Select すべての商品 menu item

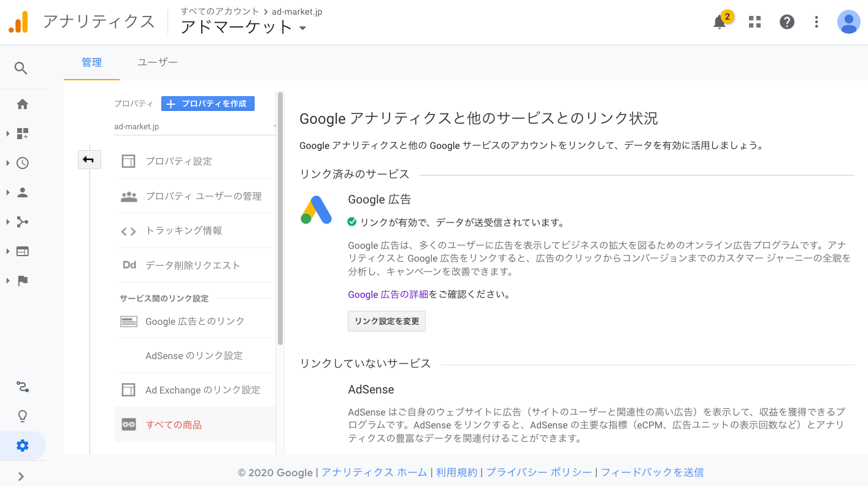pyautogui.click(x=195, y=425)
